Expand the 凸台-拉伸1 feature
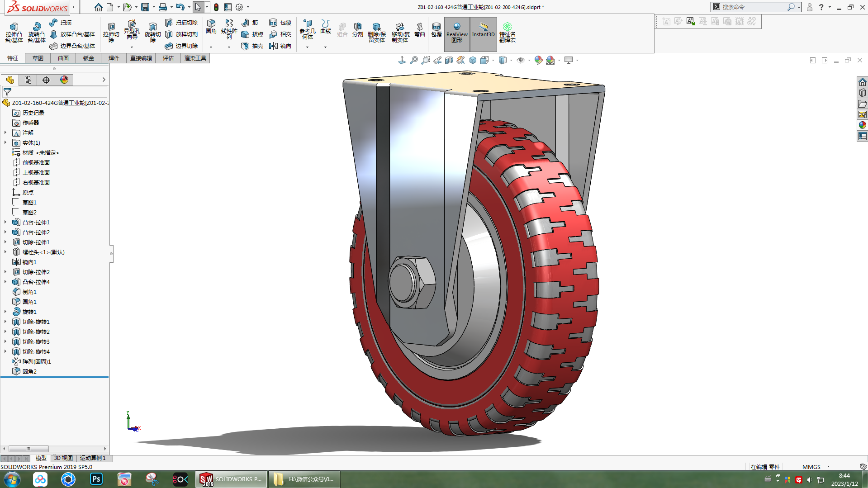 (5, 222)
